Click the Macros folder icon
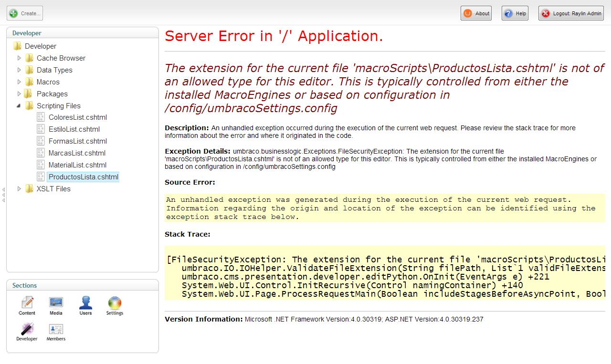The width and height of the screenshot is (611, 364). pos(30,82)
